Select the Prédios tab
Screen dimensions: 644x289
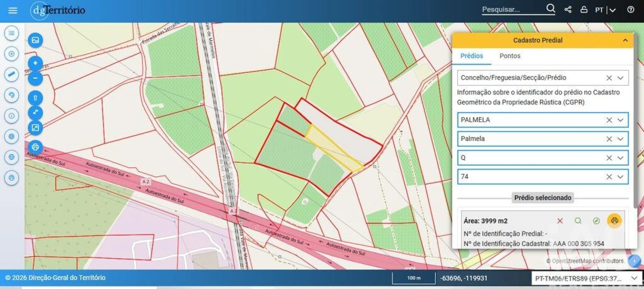point(472,56)
